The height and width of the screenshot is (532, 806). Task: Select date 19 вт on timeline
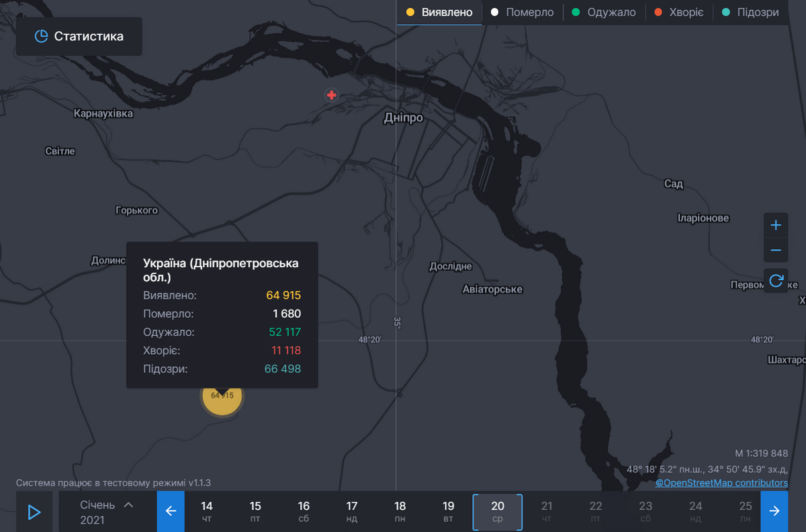click(x=449, y=512)
